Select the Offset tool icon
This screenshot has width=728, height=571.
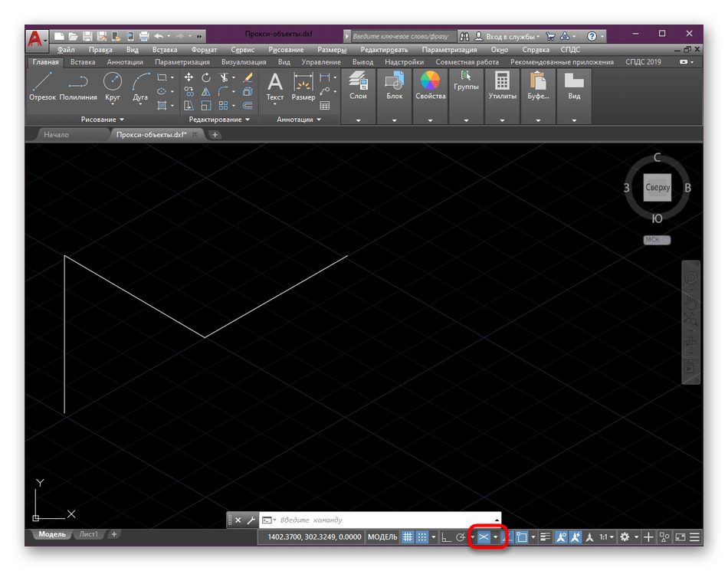(248, 106)
